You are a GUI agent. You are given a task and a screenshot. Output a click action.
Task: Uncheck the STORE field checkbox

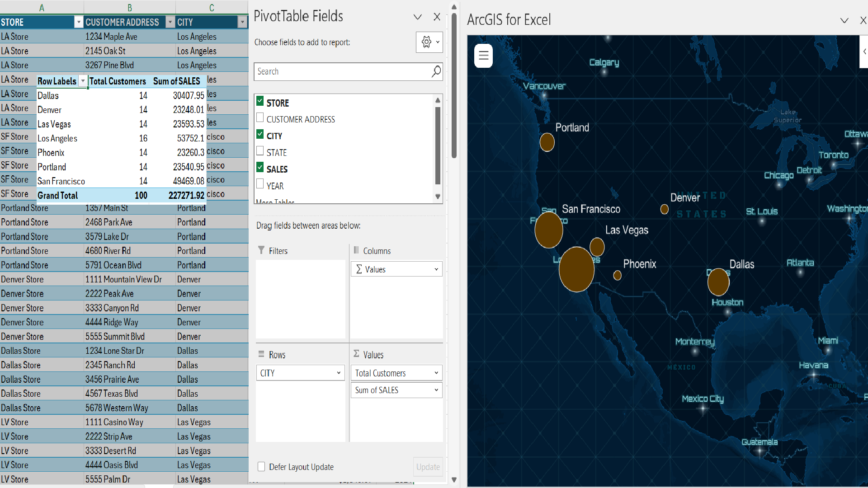pos(260,101)
